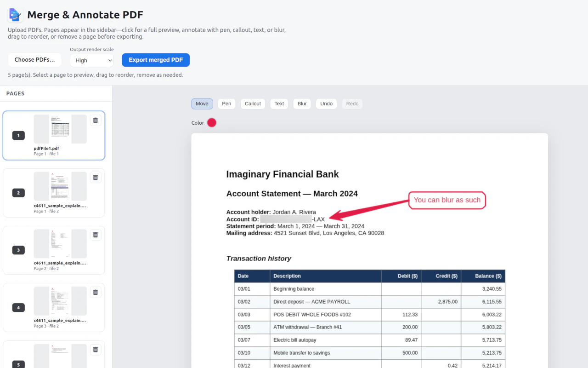The height and width of the screenshot is (368, 588).
Task: Open the annotation color picker
Action: 211,122
